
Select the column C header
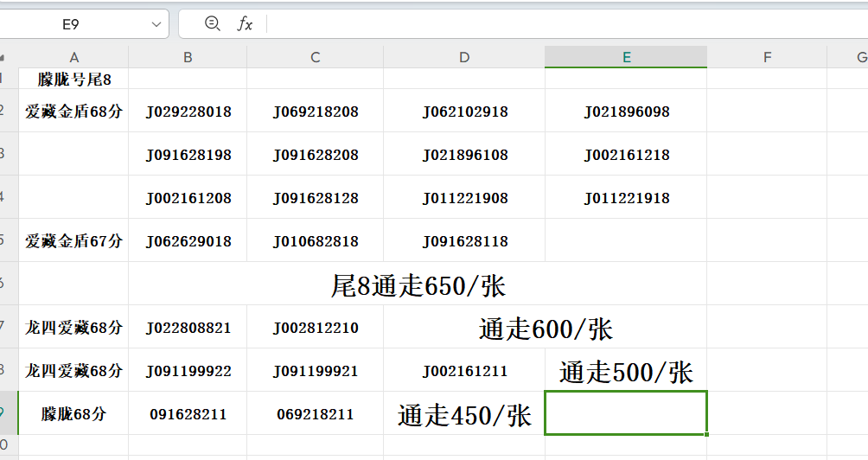[x=315, y=57]
